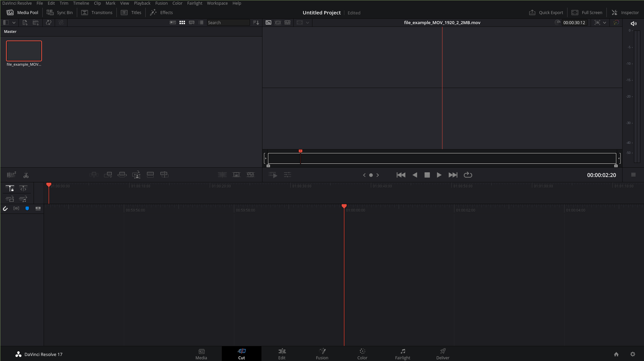The image size is (644, 361).
Task: Expand the bin list dropdown arrow
Action: [14, 22]
